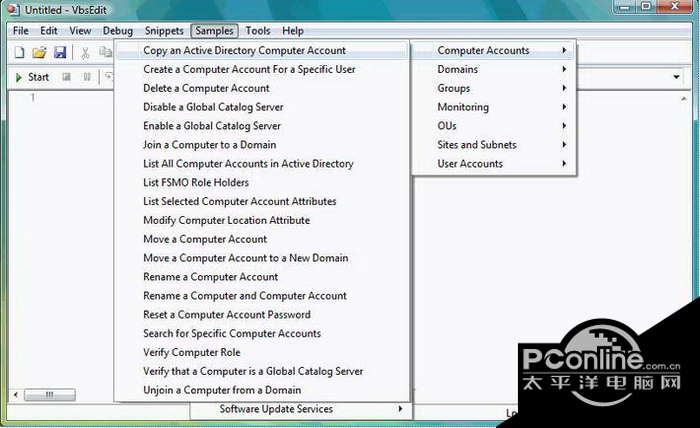Screen dimensions: 700x428
Task: Open the Samples menu
Action: (214, 31)
